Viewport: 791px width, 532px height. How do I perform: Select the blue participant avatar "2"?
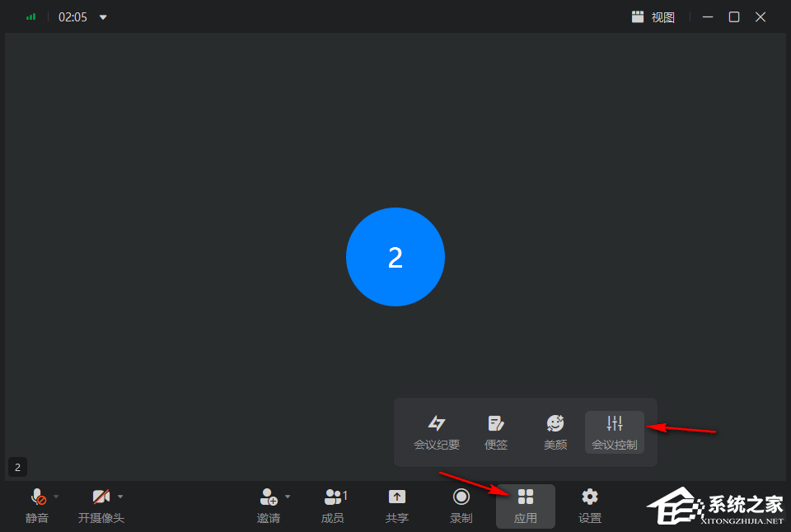point(395,257)
